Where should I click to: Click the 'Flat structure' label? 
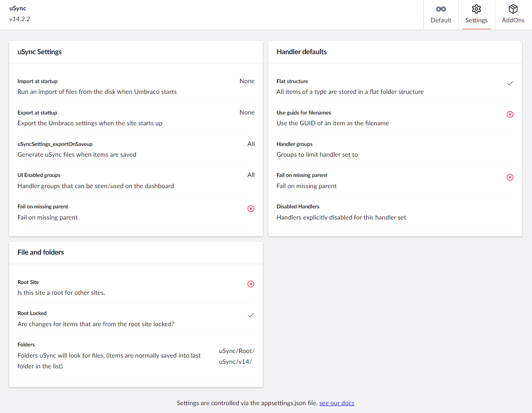tap(292, 81)
